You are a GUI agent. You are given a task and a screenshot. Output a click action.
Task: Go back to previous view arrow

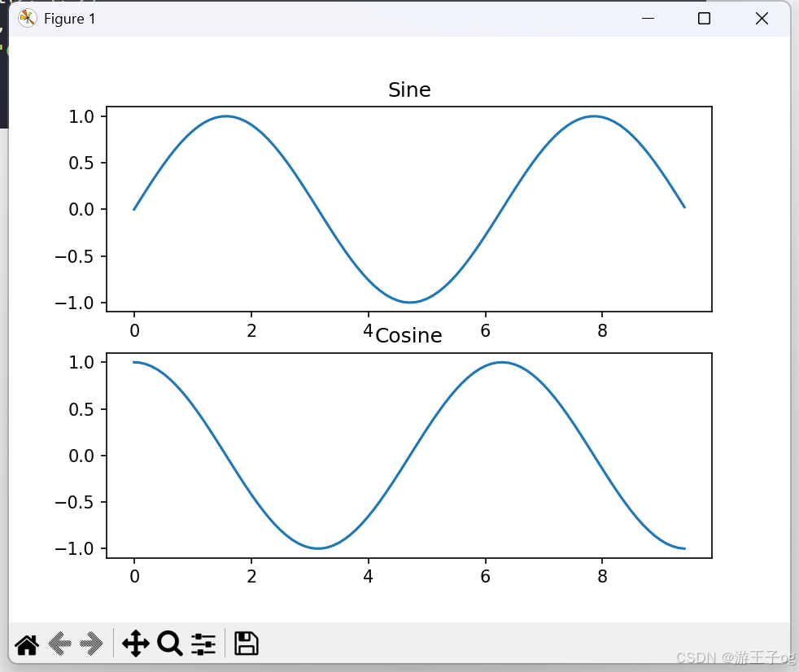59,643
